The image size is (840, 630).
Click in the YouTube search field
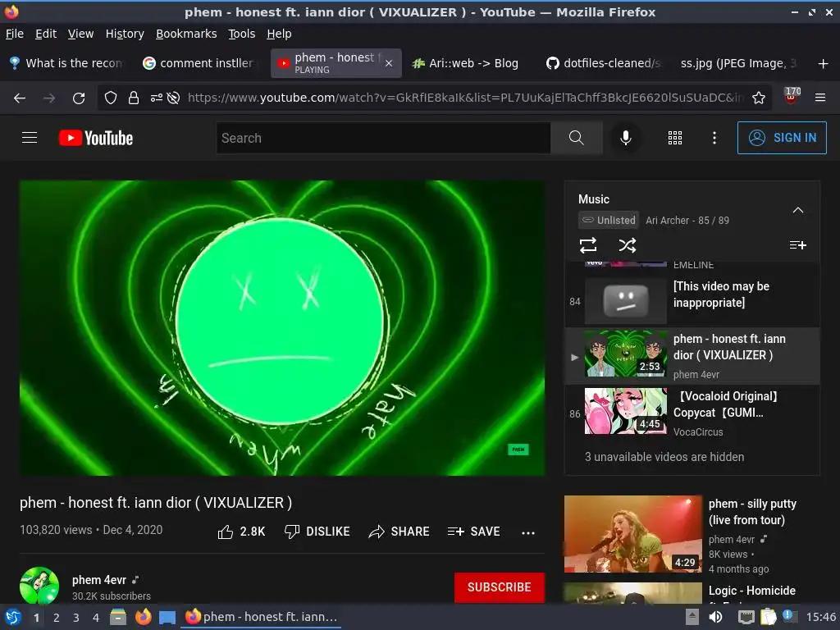click(x=384, y=138)
